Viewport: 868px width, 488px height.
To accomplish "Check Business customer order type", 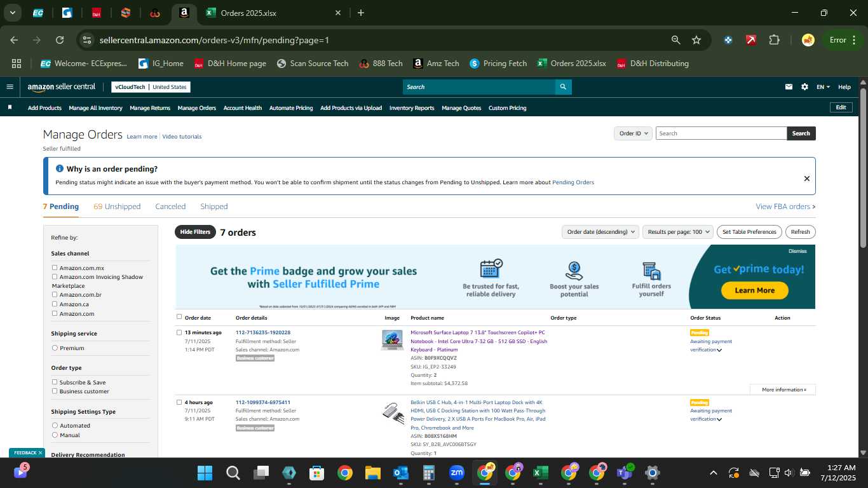I will [55, 391].
